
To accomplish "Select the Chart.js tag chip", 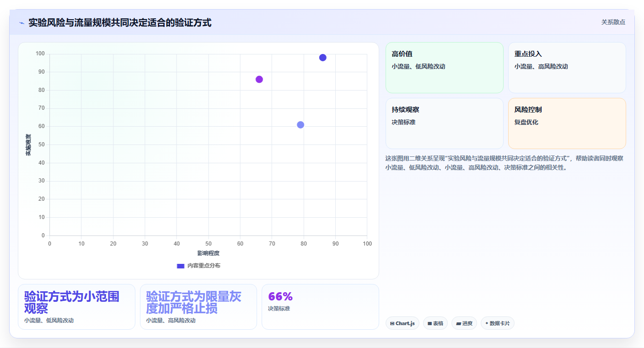I will tap(402, 323).
